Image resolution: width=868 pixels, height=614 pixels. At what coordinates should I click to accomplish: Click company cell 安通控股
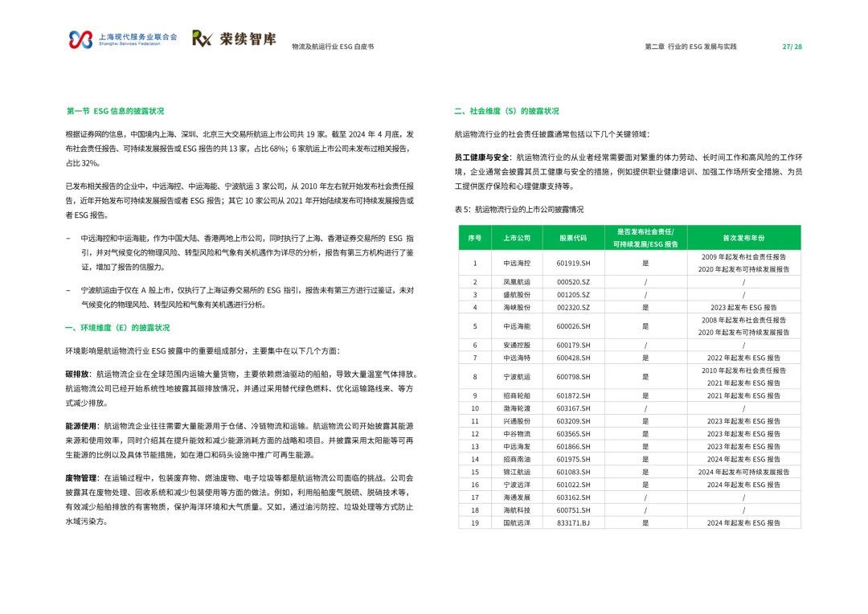(x=517, y=346)
